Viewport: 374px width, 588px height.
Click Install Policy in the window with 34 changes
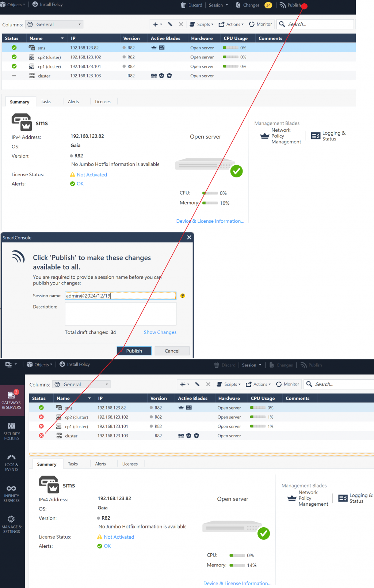(x=47, y=4)
